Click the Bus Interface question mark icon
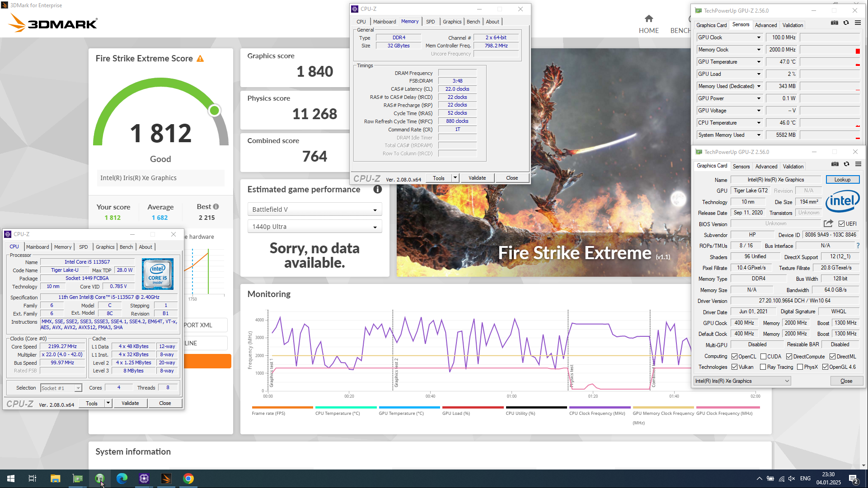Viewport: 868px width, 488px height. (x=858, y=246)
